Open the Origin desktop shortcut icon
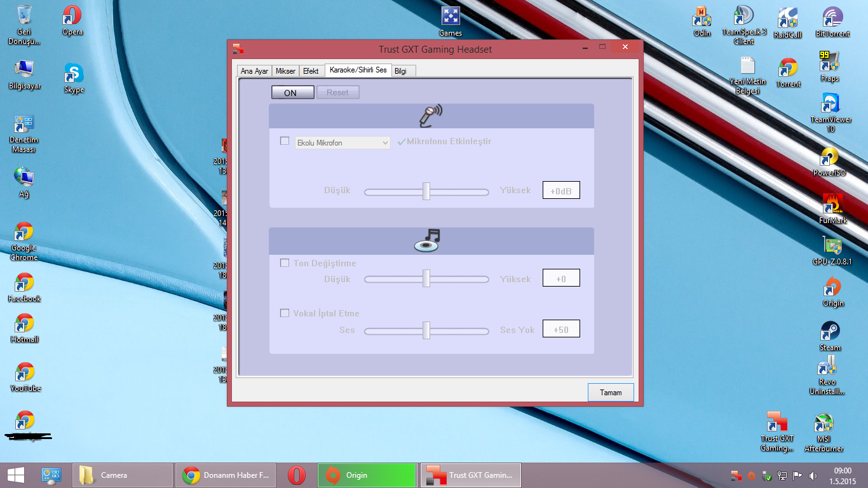The height and width of the screenshot is (488, 868). [x=833, y=292]
